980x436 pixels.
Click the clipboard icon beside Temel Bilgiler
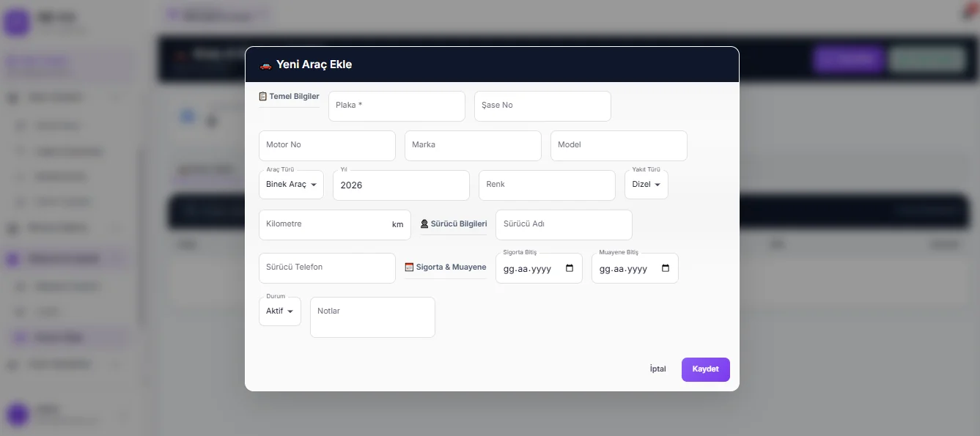point(263,97)
